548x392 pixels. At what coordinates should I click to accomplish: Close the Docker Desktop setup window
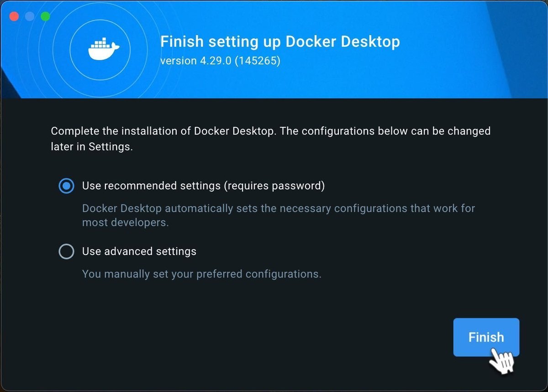pyautogui.click(x=14, y=16)
